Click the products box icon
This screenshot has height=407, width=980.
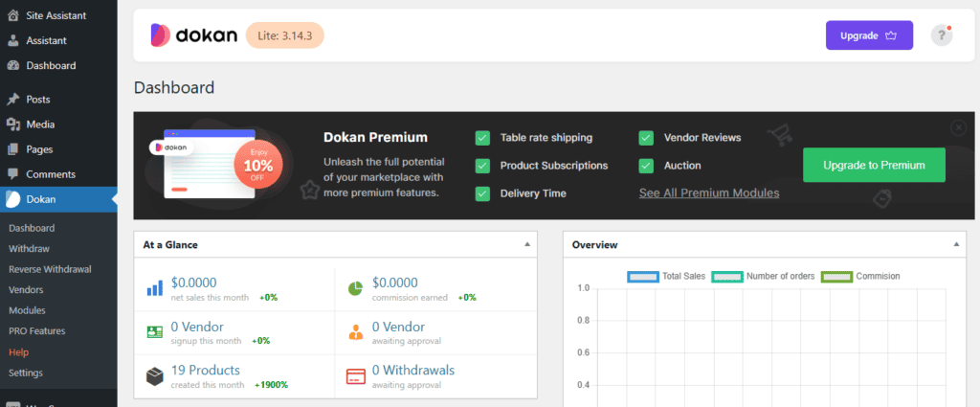tap(154, 376)
